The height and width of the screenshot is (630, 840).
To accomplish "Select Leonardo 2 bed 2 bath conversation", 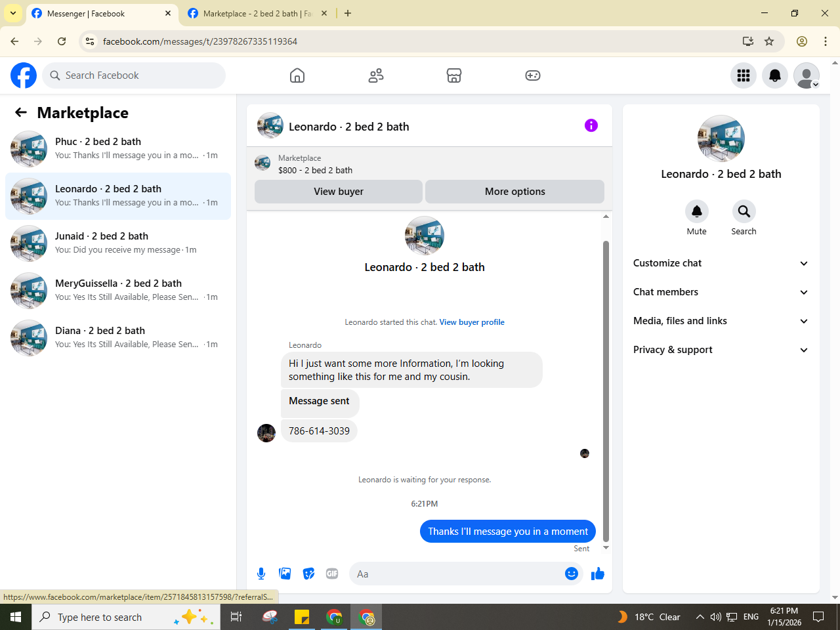I will click(118, 196).
